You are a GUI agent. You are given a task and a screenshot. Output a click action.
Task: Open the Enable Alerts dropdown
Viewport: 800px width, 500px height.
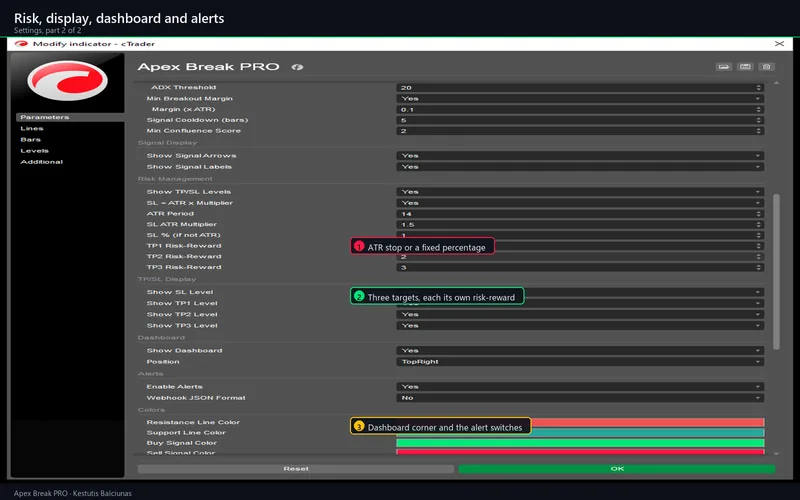coord(580,387)
